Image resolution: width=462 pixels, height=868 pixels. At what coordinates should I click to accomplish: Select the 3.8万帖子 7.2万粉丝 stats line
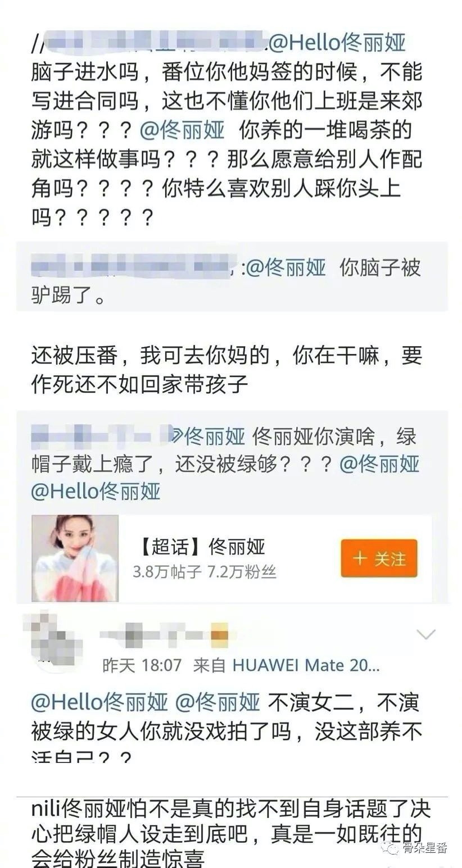[205, 572]
